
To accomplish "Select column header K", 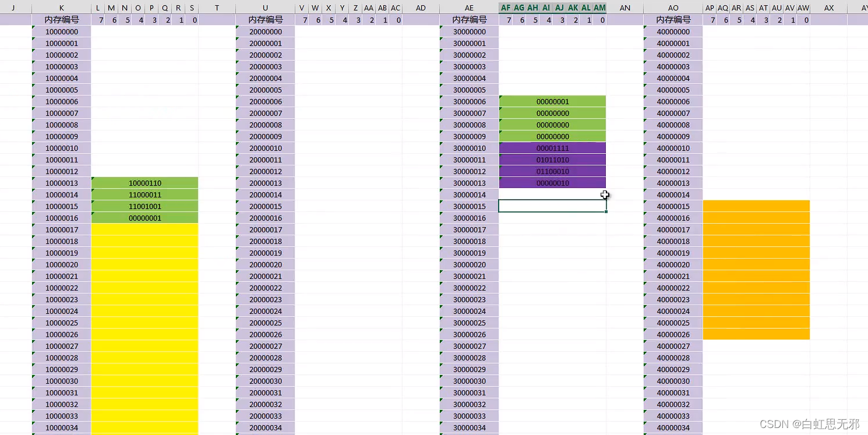I will [x=62, y=8].
